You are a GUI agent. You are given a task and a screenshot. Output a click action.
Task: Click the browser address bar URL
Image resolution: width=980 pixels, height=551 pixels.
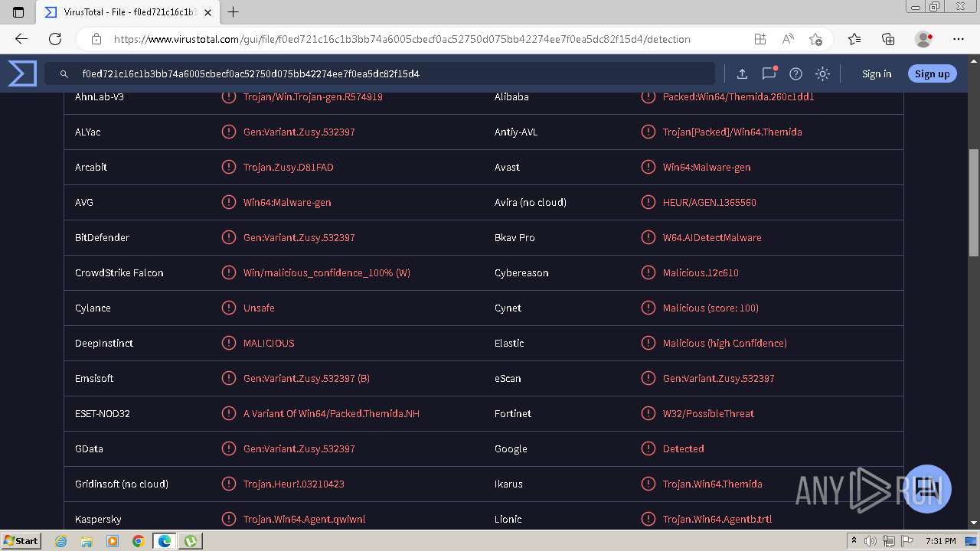tap(402, 39)
